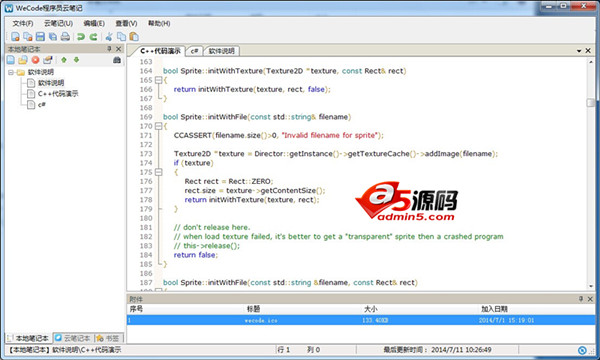Collapse code fold at line 165
Screen dimensions: 600x360
(x=158, y=80)
